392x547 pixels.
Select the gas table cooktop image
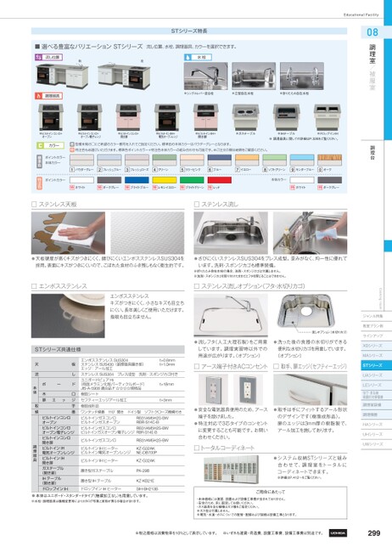click(x=246, y=117)
